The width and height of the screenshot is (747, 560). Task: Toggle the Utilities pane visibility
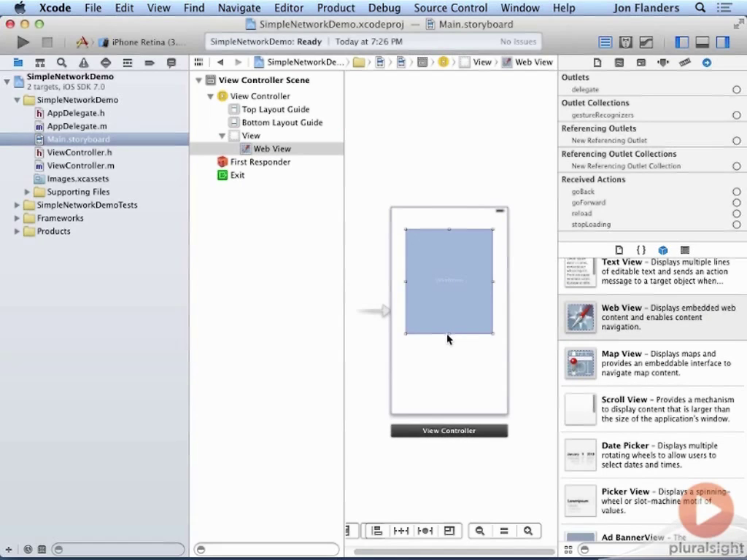723,42
